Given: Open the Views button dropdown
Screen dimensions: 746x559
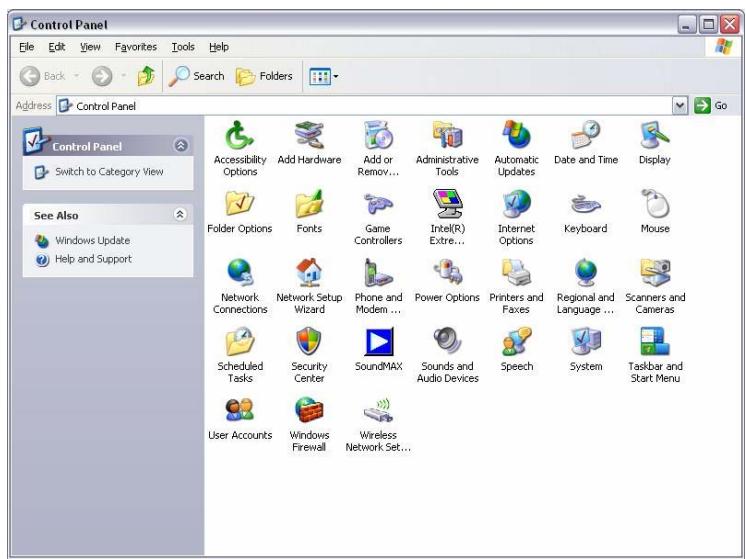Looking at the screenshot, I should coord(335,76).
